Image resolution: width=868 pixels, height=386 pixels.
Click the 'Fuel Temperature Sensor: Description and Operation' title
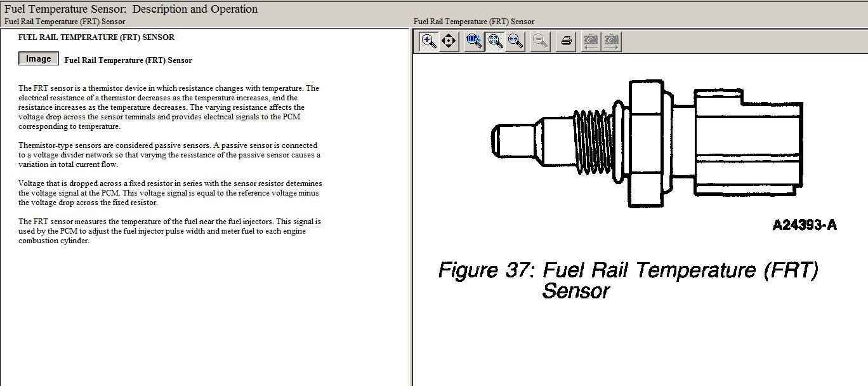(x=131, y=9)
